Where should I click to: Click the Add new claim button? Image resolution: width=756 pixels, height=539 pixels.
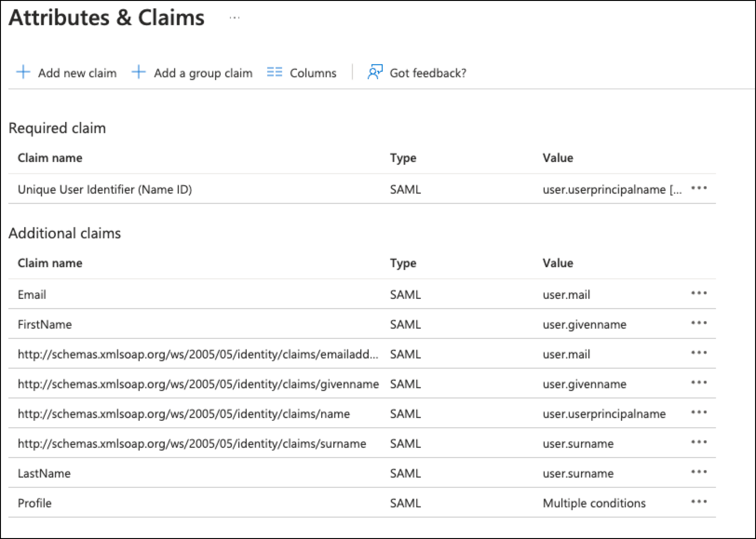point(77,73)
